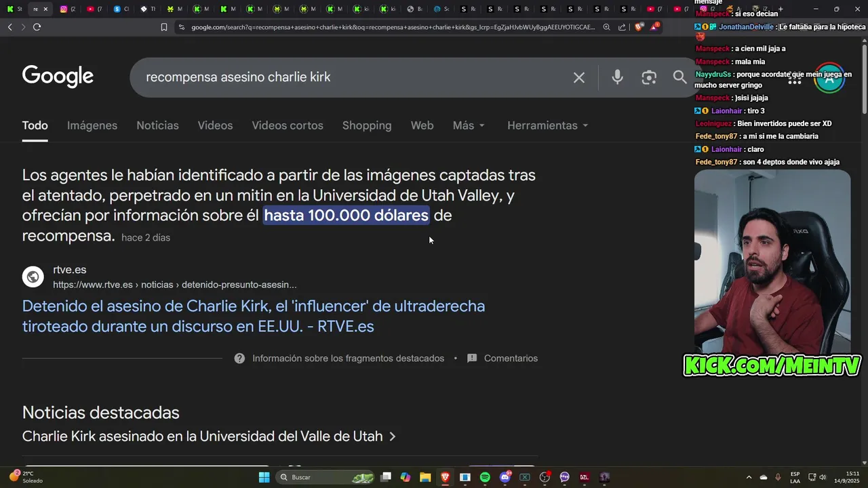Open featured snippet info question icon
This screenshot has width=868, height=488.
tap(239, 359)
